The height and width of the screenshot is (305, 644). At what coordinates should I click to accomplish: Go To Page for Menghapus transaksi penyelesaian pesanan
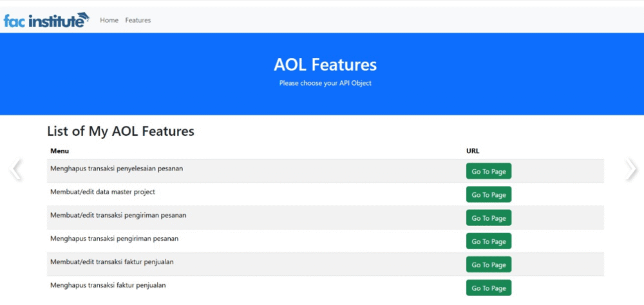(x=489, y=171)
